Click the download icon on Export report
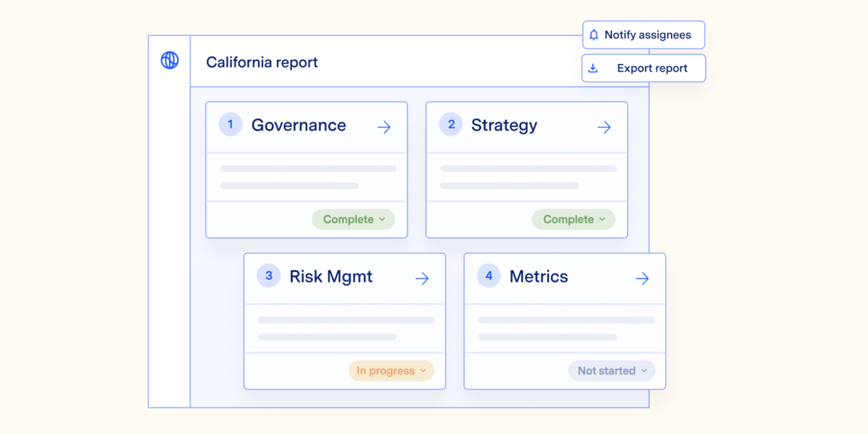This screenshot has width=868, height=434. (x=593, y=68)
